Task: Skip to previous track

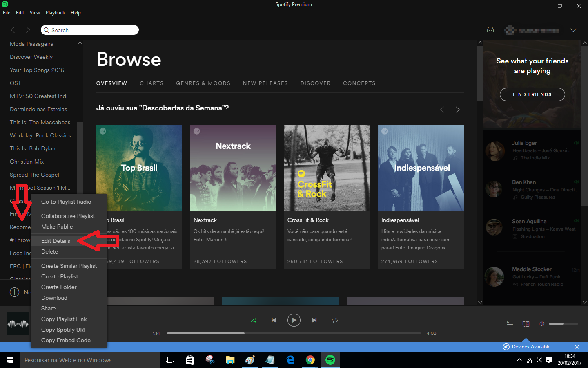Action: pyautogui.click(x=274, y=320)
